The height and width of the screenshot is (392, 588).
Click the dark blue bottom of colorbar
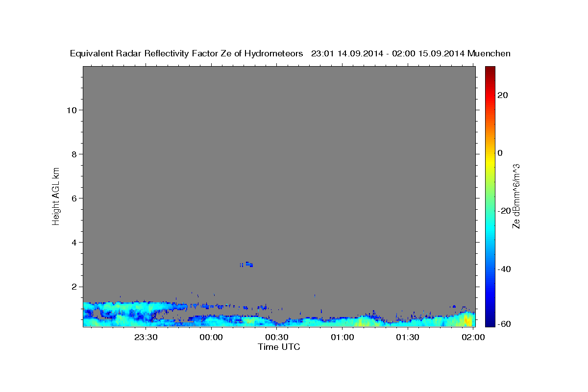[490, 321]
